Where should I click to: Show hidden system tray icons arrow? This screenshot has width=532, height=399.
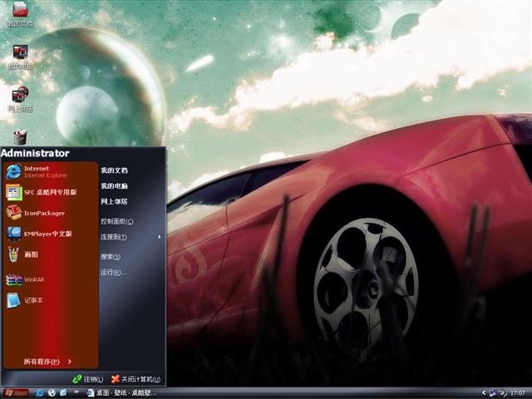[x=484, y=393]
